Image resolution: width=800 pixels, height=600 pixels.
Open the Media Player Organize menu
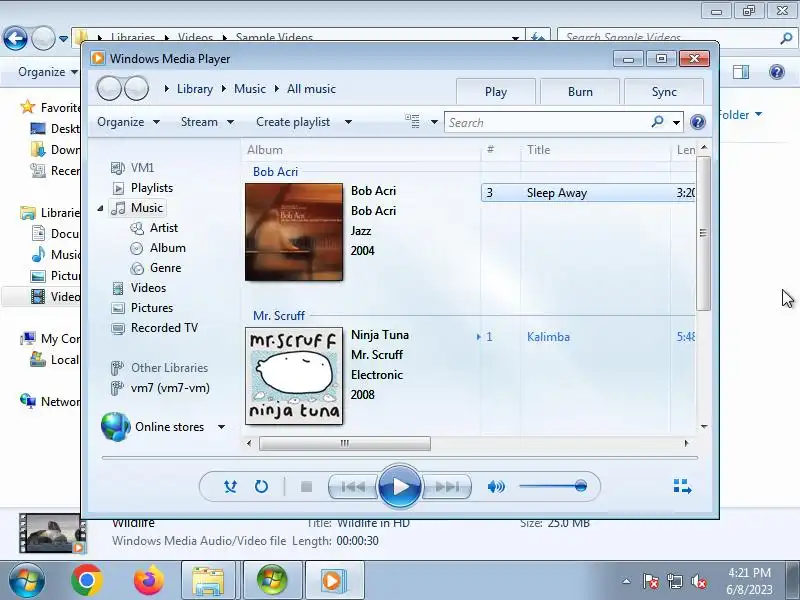pos(128,122)
